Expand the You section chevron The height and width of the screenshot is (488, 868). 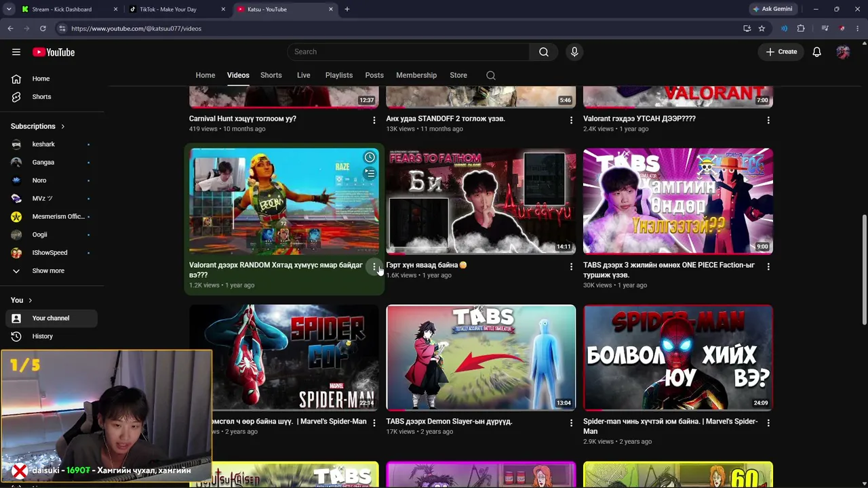(30, 300)
